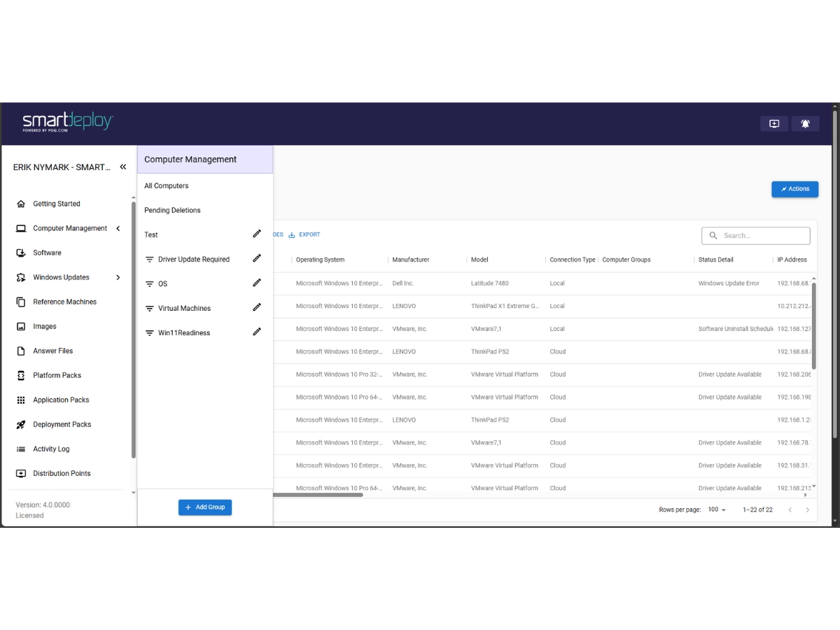Open notifications bell in top bar
The height and width of the screenshot is (630, 840).
[x=805, y=124]
